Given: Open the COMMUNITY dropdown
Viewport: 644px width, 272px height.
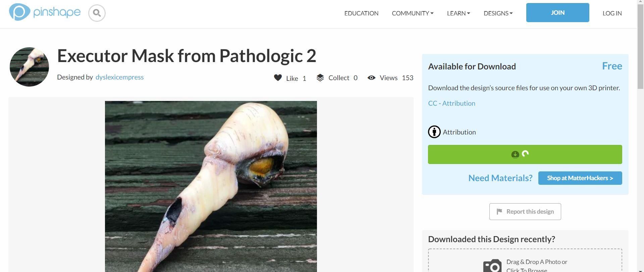Looking at the screenshot, I should pyautogui.click(x=412, y=13).
